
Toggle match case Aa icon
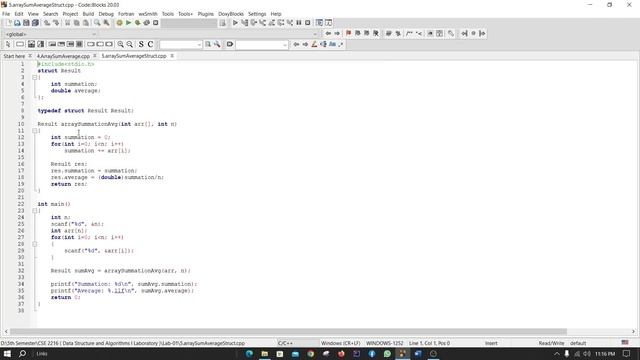click(332, 44)
